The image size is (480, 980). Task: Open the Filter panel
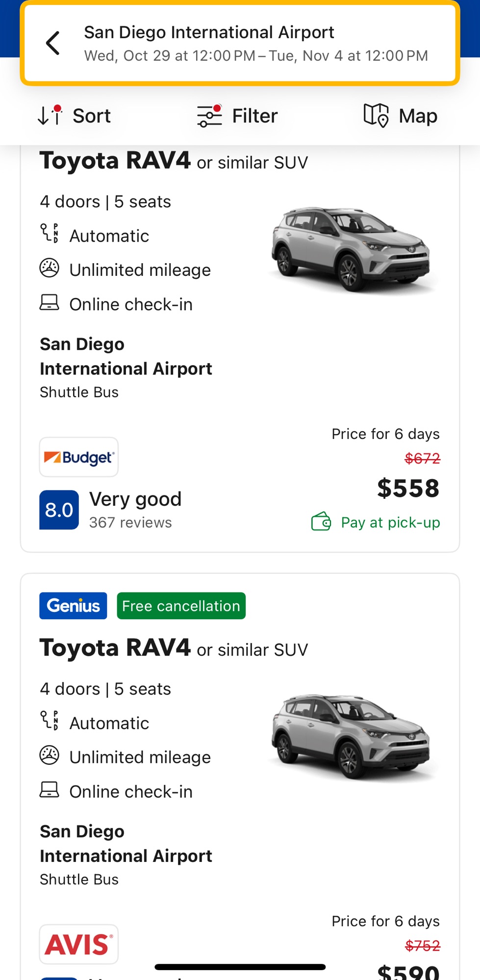pos(237,116)
